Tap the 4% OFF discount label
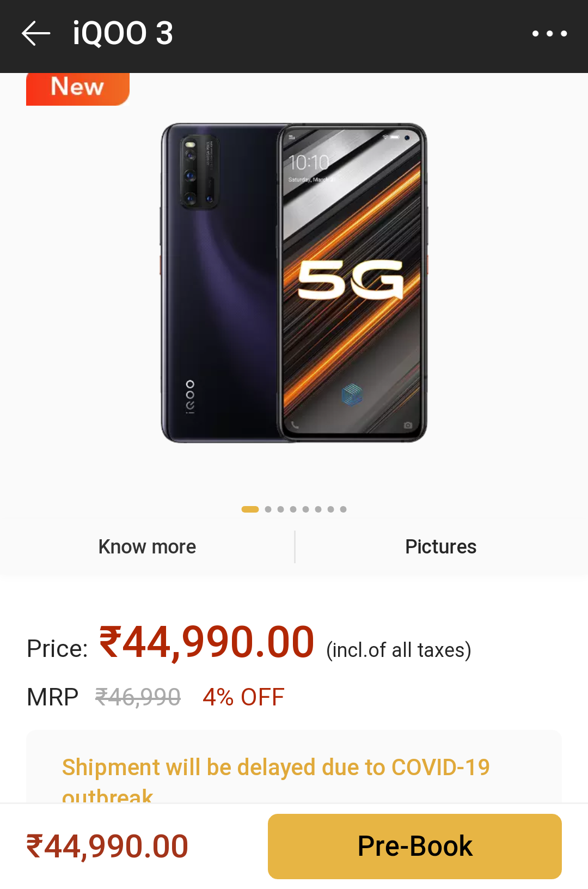 pos(243,697)
